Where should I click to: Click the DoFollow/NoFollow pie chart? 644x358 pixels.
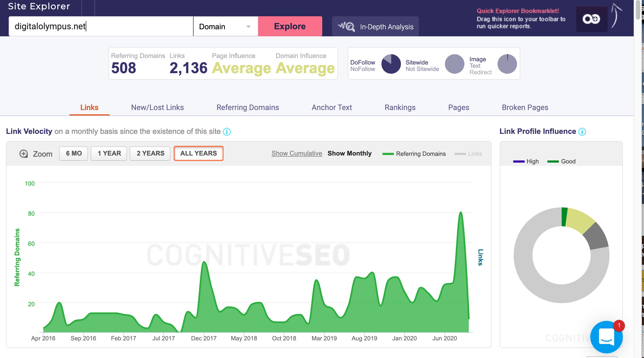[x=391, y=64]
